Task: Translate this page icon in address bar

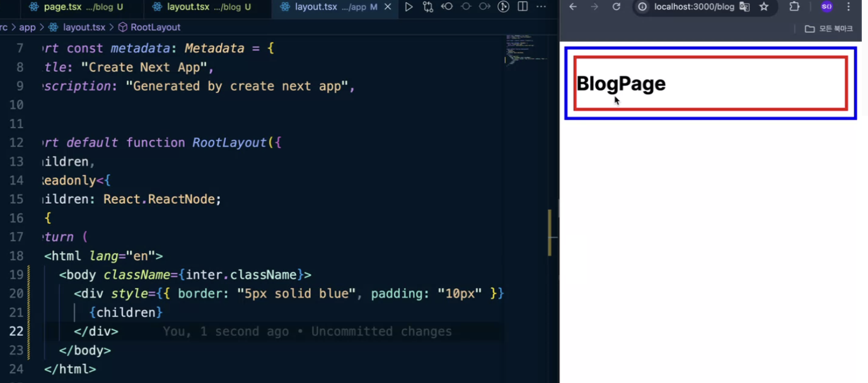Action: click(x=744, y=7)
